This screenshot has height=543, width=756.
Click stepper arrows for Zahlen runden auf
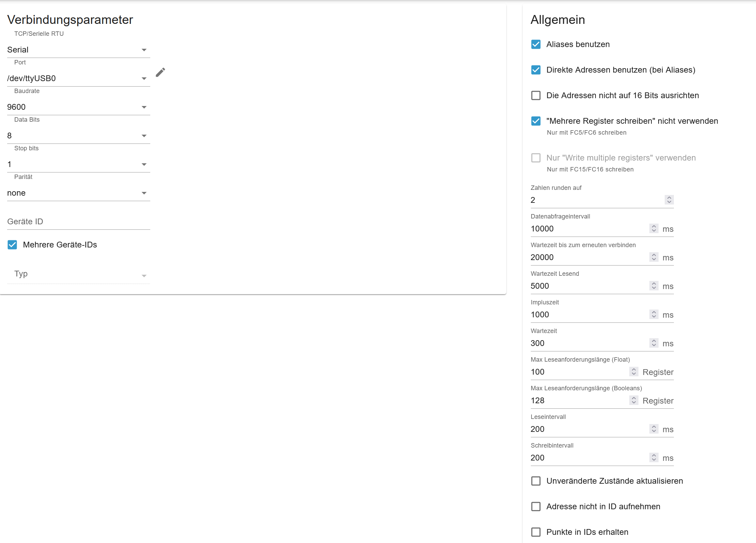pyautogui.click(x=669, y=200)
